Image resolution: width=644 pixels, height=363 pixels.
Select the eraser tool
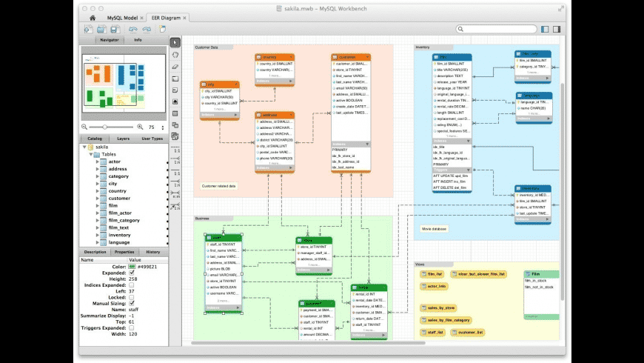175,67
